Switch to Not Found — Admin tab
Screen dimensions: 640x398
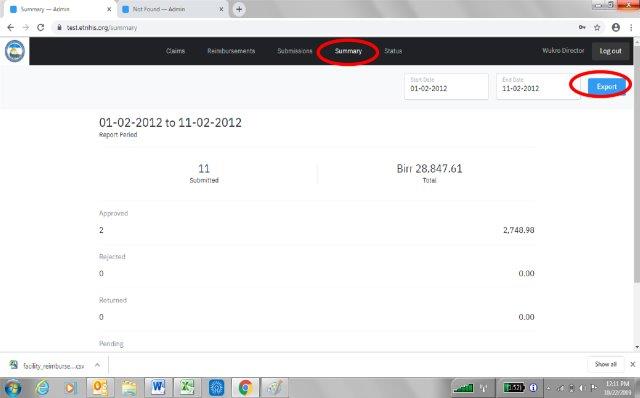[x=173, y=9]
